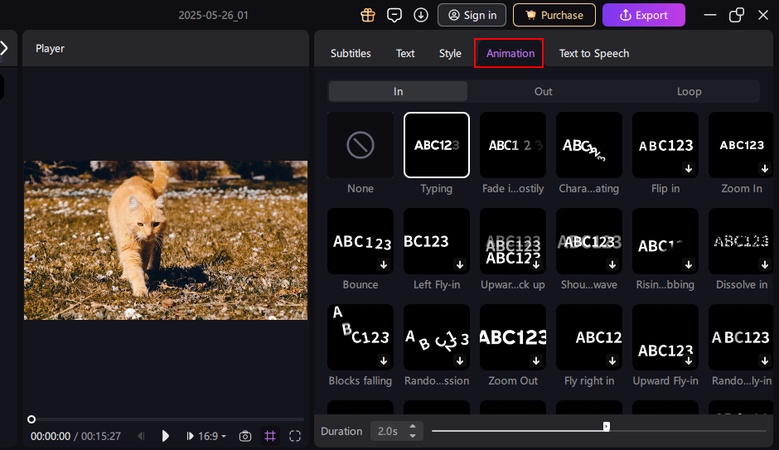Pick the Left Fly-in animation thumbnail
779x450 pixels.
pos(437,241)
